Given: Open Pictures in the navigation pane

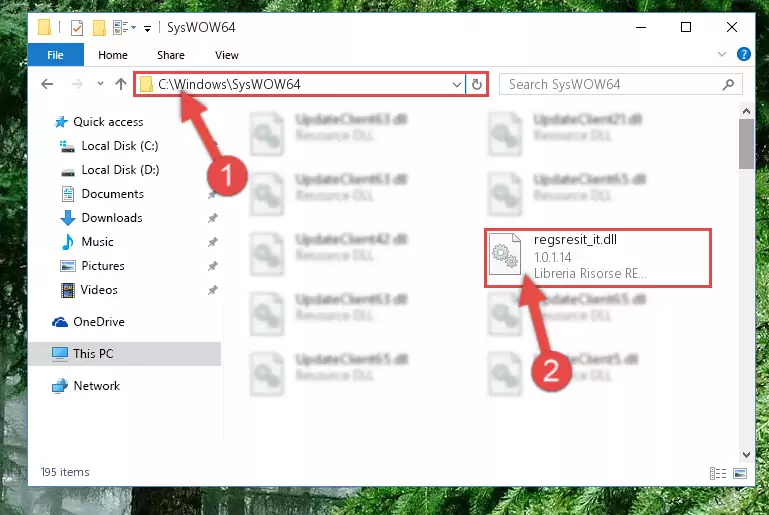Looking at the screenshot, I should point(103,266).
